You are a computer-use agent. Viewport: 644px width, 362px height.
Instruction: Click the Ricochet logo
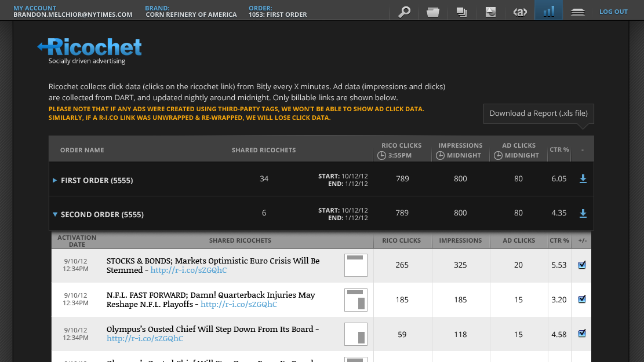tap(90, 51)
